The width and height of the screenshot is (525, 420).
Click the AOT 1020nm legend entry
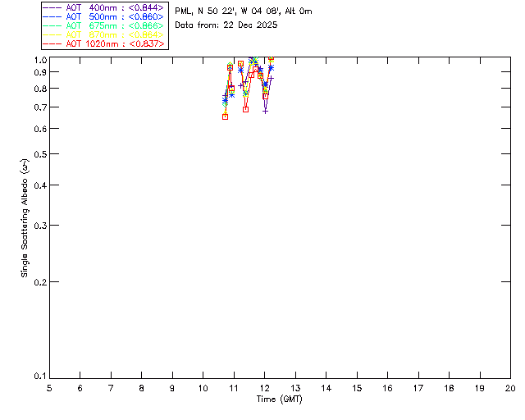104,43
